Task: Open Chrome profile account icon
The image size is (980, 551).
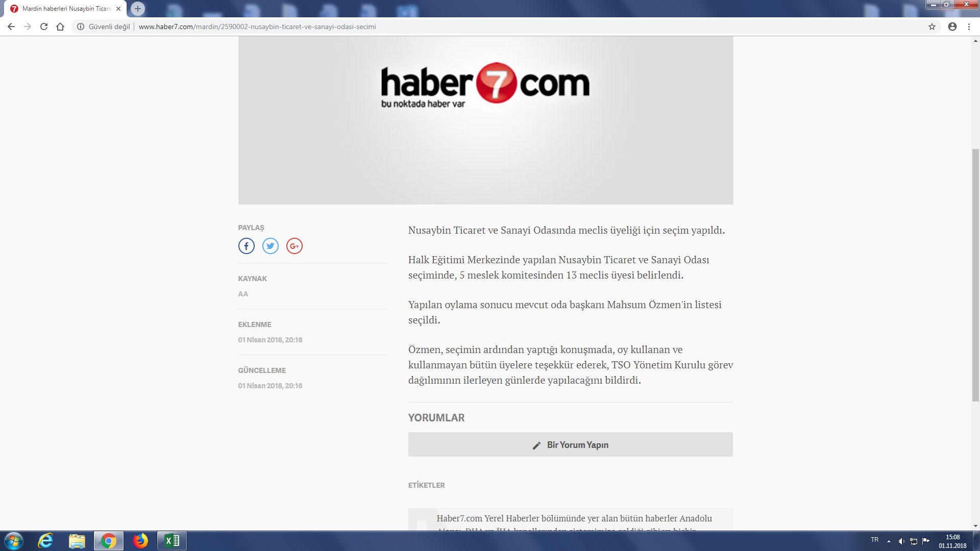Action: click(952, 27)
